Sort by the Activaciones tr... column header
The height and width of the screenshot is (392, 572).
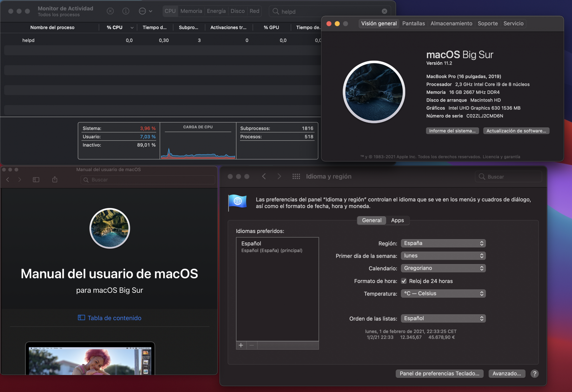tap(228, 27)
